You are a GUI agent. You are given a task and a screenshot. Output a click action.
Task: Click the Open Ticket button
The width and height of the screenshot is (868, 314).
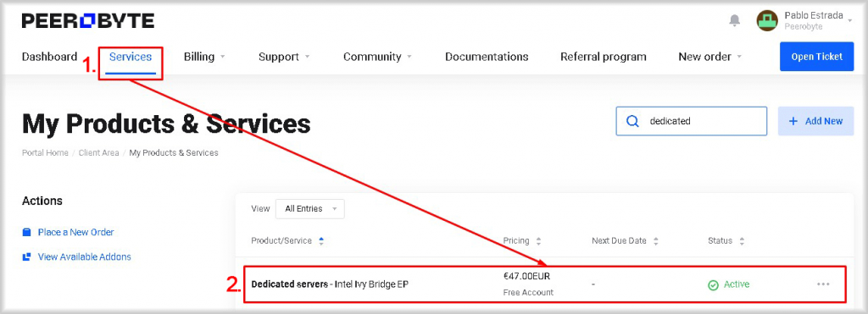817,57
